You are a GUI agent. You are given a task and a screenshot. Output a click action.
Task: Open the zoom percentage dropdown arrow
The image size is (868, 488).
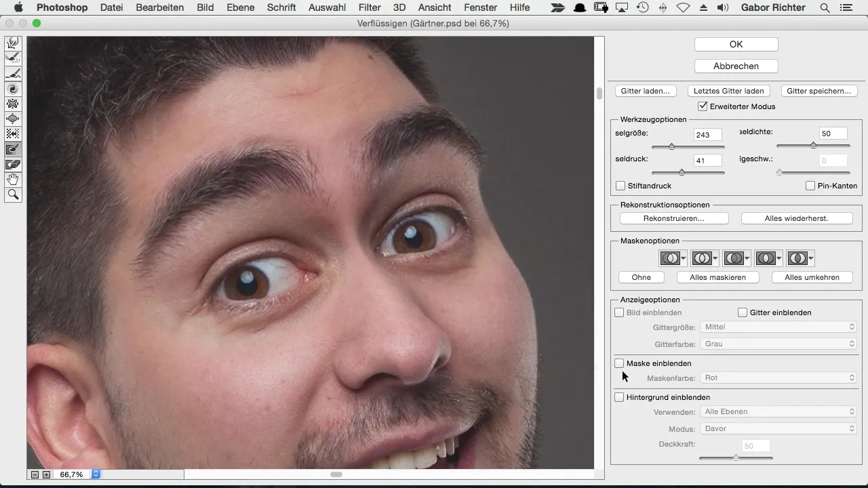pos(96,474)
